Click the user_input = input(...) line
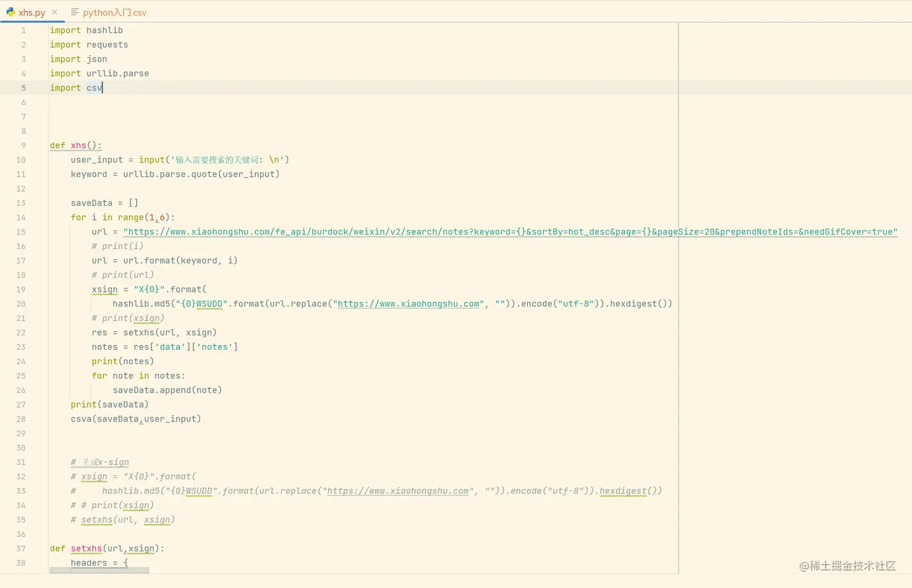 tap(180, 160)
